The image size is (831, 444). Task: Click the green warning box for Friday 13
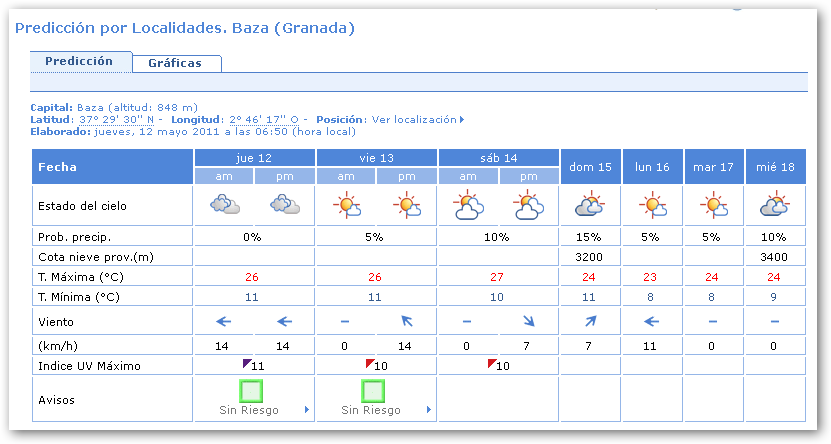pyautogui.click(x=373, y=390)
